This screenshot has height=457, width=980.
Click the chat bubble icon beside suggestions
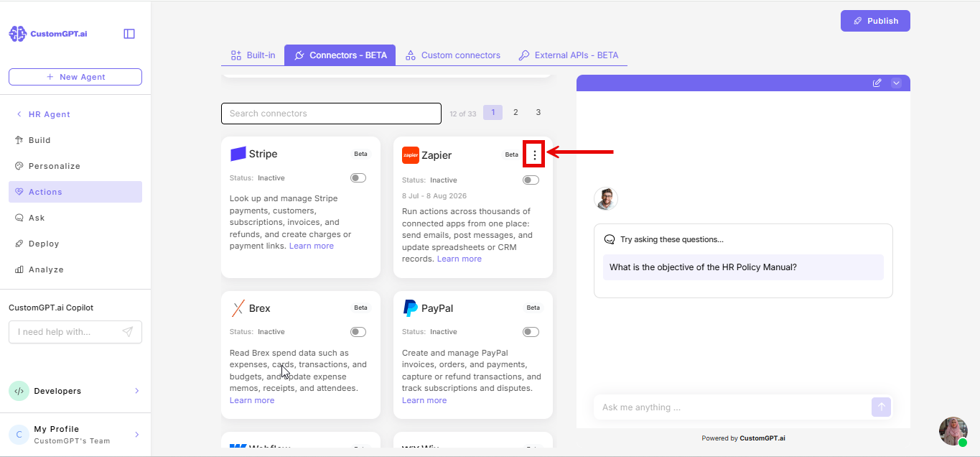pos(610,239)
